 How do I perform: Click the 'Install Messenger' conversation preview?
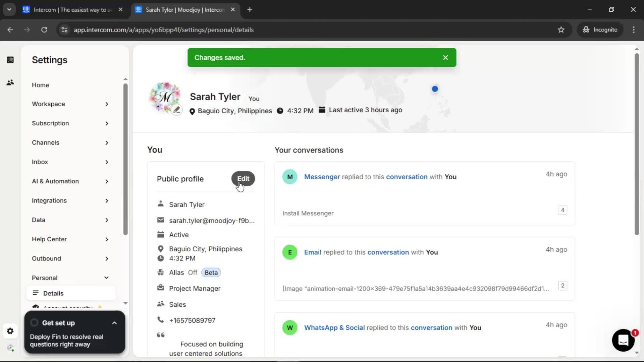pos(308,214)
